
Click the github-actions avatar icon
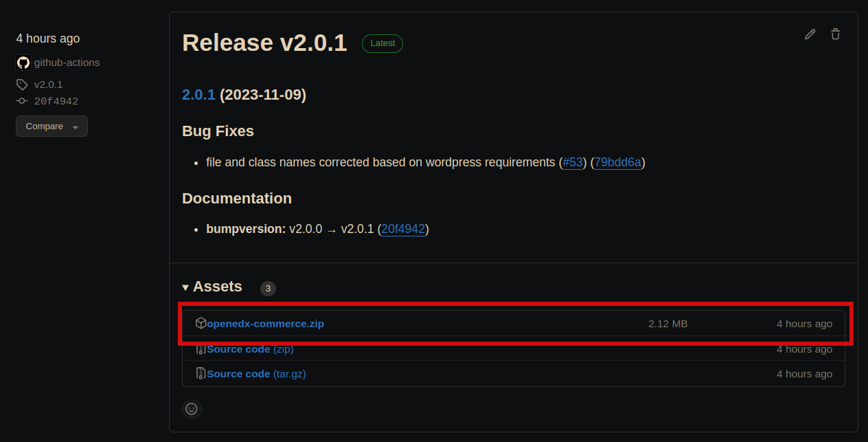23,63
